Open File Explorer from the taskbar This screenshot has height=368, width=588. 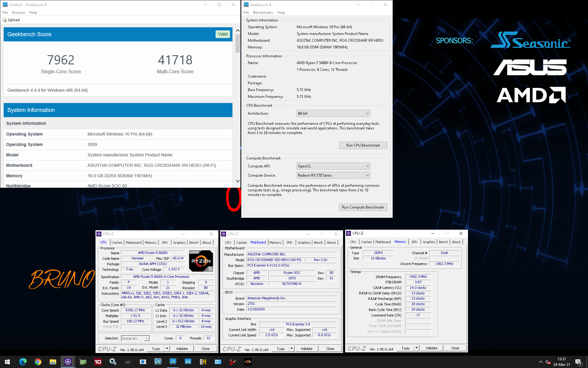click(x=53, y=362)
